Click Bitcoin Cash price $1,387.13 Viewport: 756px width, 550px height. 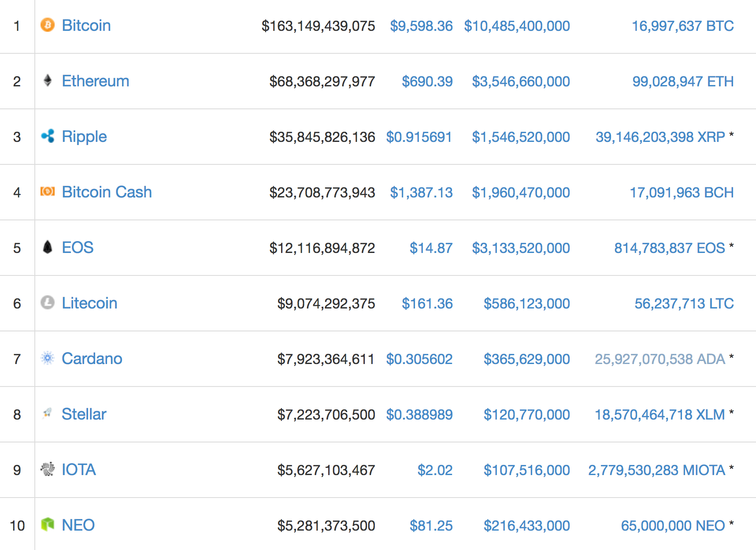pos(422,193)
